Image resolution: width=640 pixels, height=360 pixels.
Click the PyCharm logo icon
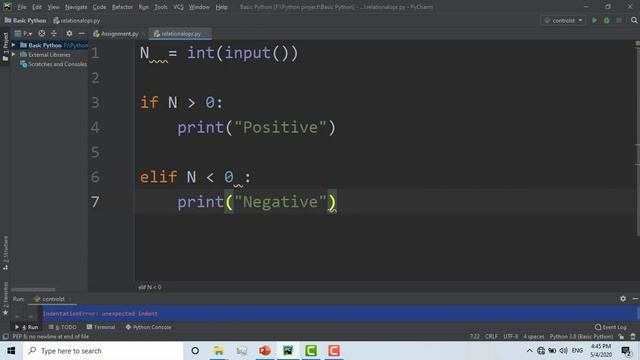(7, 7)
